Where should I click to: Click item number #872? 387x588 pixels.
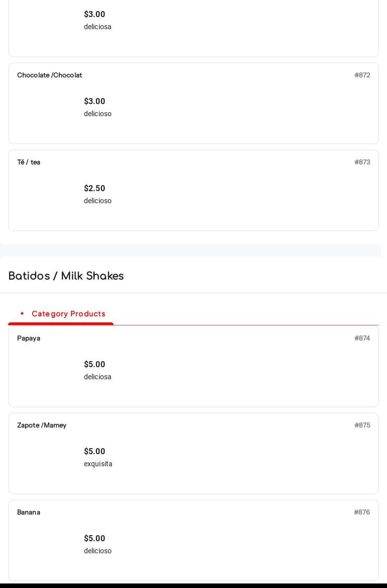pyautogui.click(x=362, y=75)
